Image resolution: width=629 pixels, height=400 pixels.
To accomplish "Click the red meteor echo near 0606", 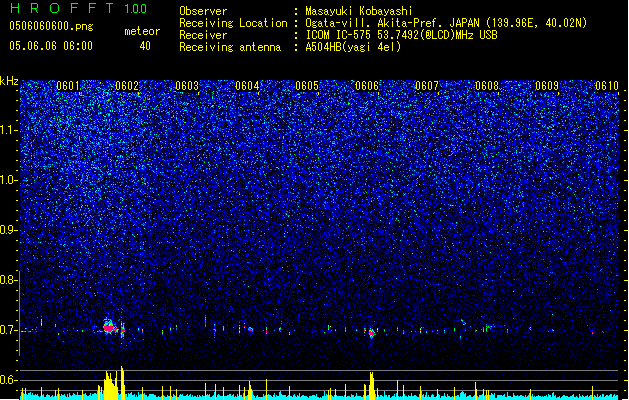I will 372,333.
